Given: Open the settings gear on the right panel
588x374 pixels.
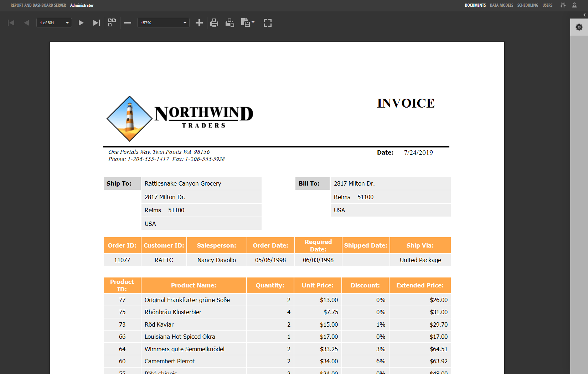Looking at the screenshot, I should (x=579, y=27).
